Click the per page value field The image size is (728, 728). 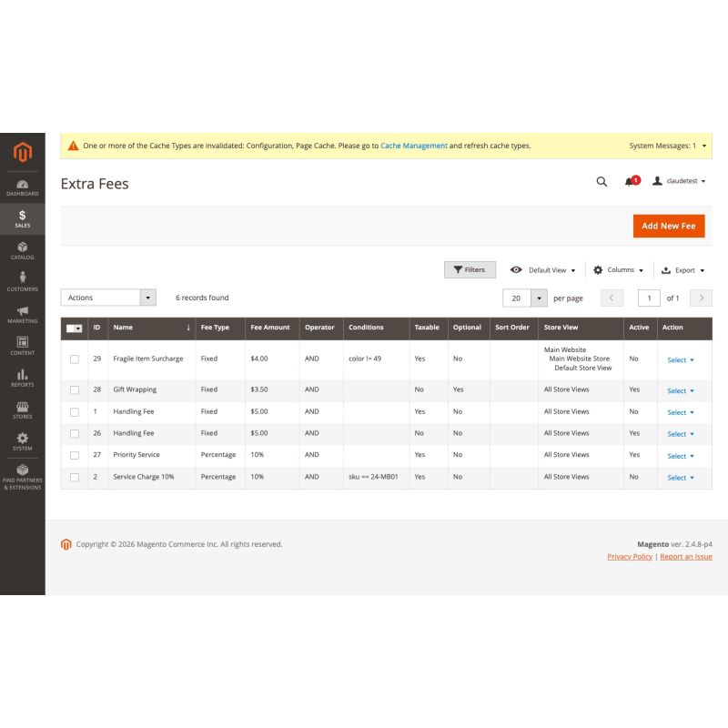coord(516,298)
